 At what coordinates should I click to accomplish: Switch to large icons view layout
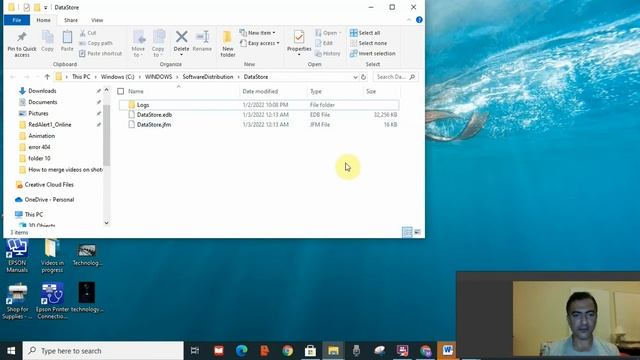417,232
